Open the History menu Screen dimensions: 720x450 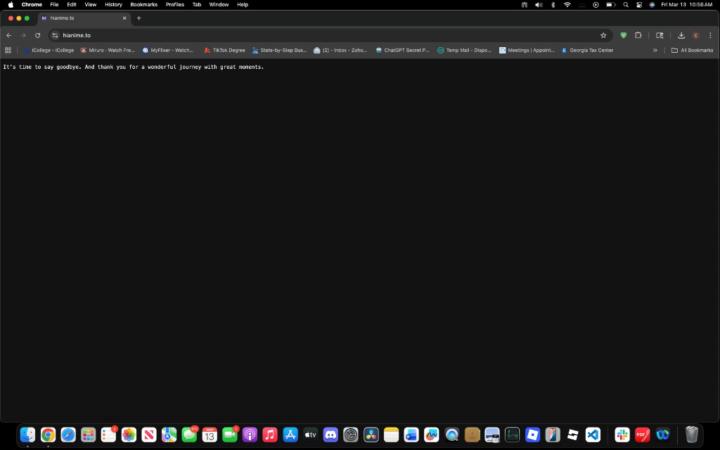[x=113, y=5]
